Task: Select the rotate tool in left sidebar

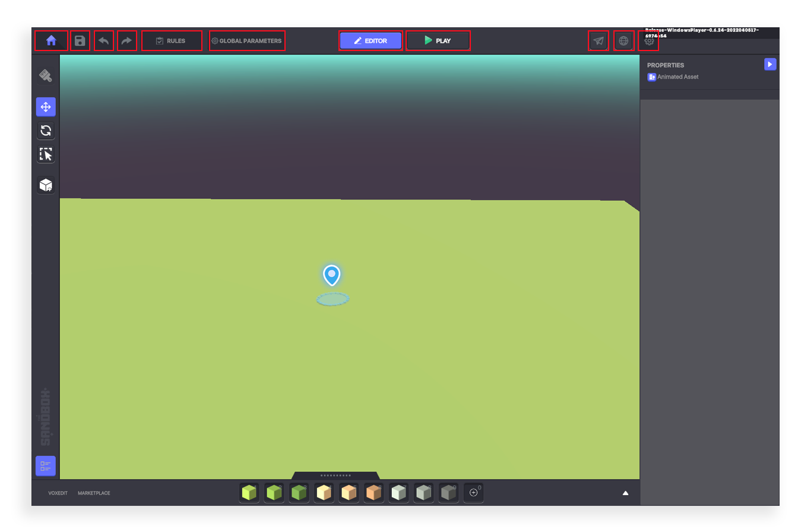Action: [x=46, y=131]
